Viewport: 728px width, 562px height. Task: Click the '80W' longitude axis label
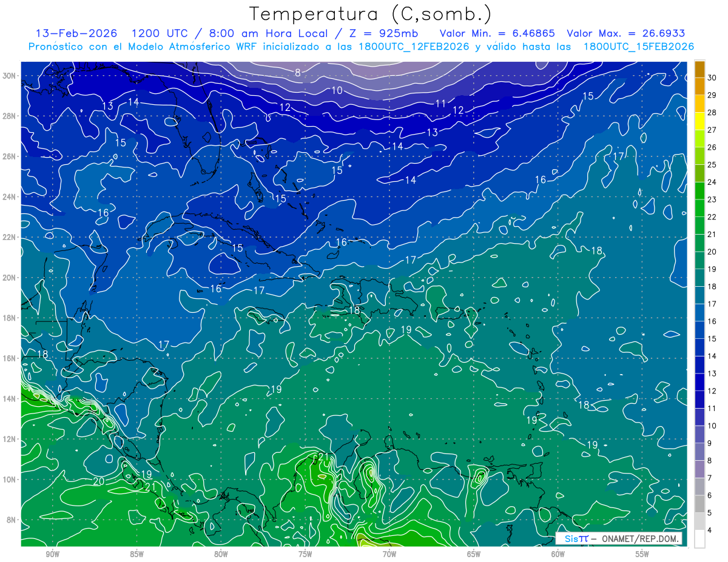pyautogui.click(x=221, y=554)
